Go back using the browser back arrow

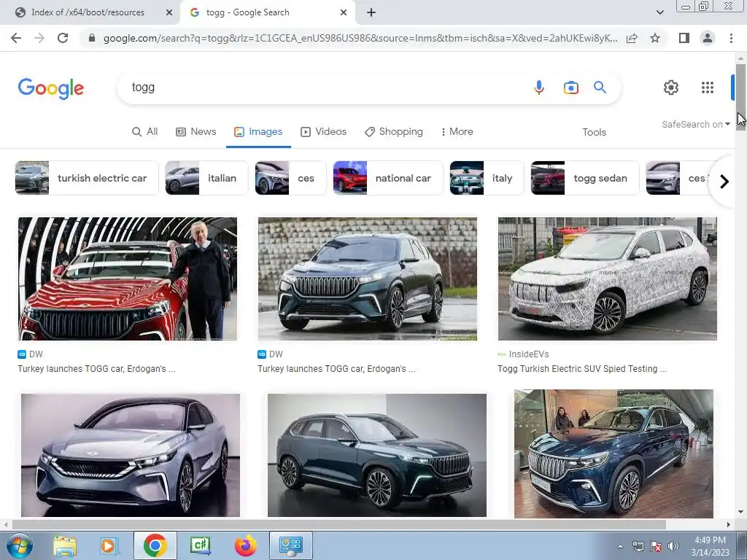click(16, 38)
